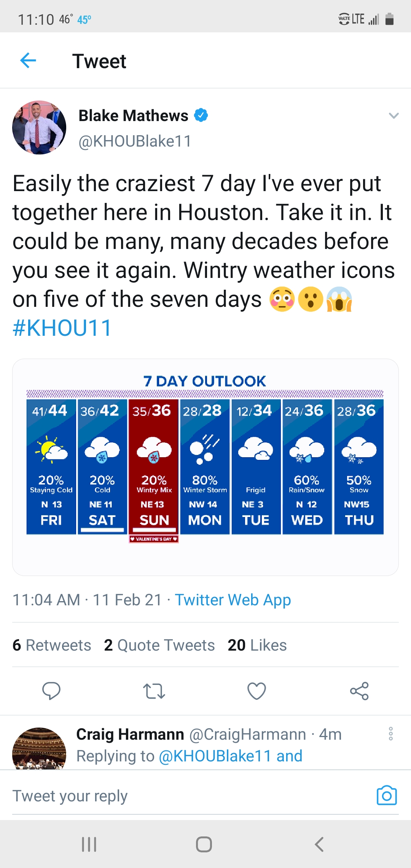Open the @KHOUBlake11 mention in reply
This screenshot has width=411, height=868.
(215, 756)
